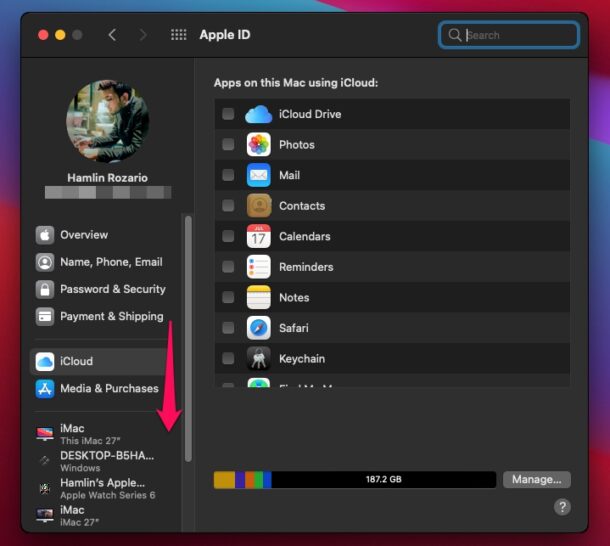The image size is (610, 546).
Task: Click the sidebar vertical scrollbar
Action: (x=188, y=339)
